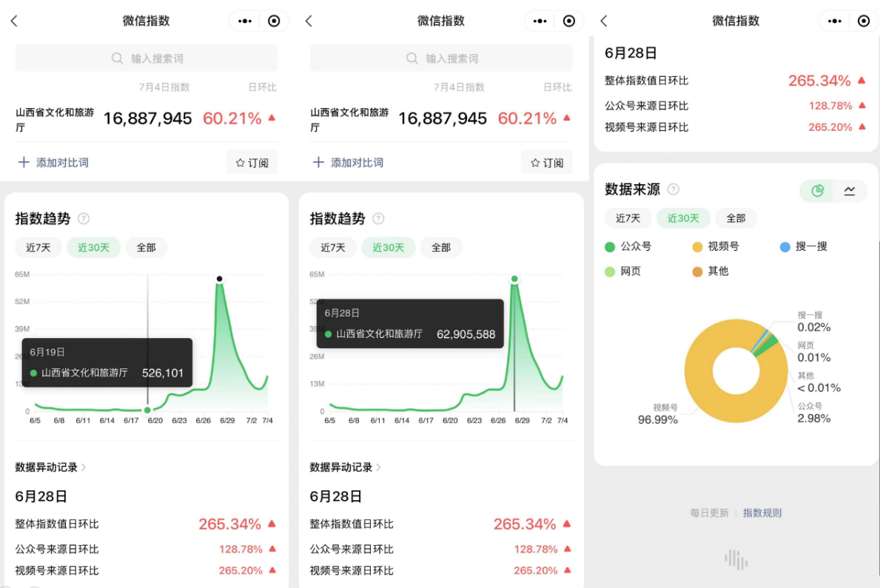Open more options in the middle panel header

pyautogui.click(x=540, y=21)
